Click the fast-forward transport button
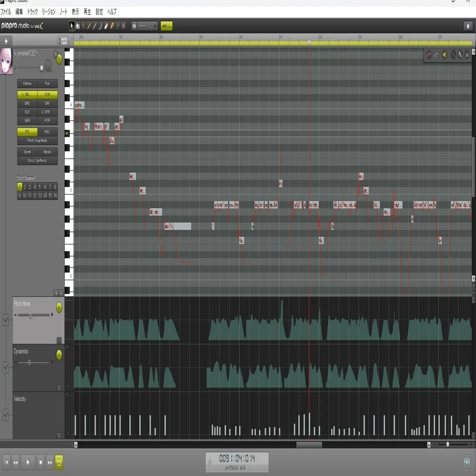The height and width of the screenshot is (476, 476). [50, 462]
